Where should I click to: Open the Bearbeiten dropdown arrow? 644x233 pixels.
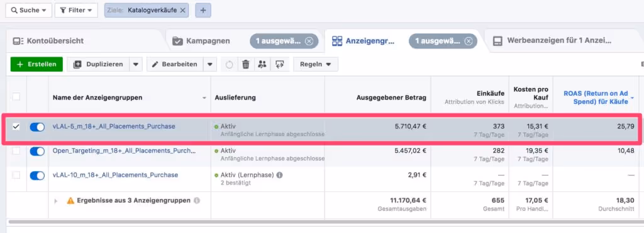tap(210, 64)
